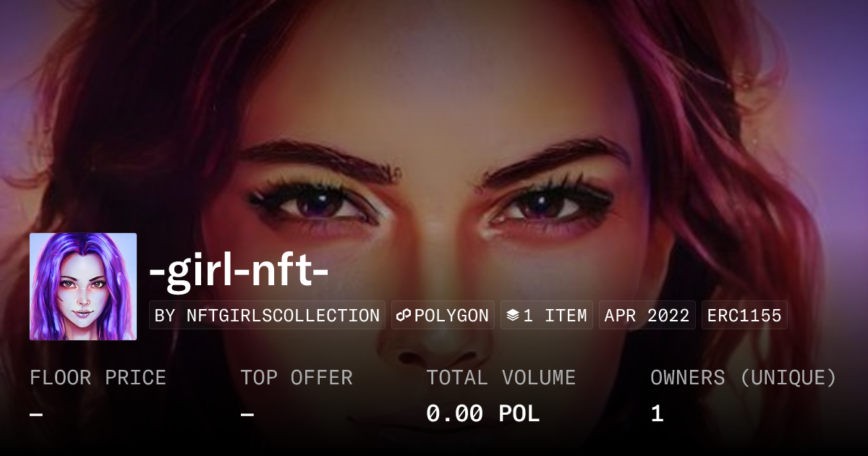The width and height of the screenshot is (868, 456).
Task: Click the Polygon chain-link icon
Action: point(404,316)
